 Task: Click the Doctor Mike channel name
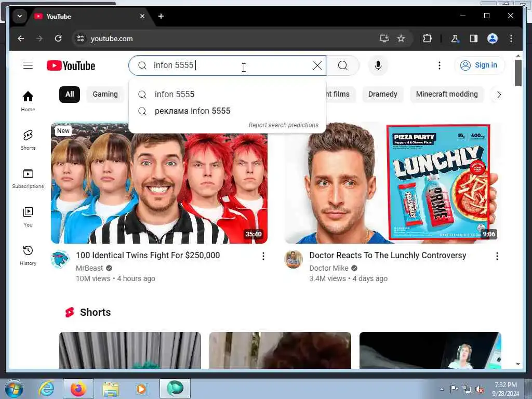coord(328,268)
